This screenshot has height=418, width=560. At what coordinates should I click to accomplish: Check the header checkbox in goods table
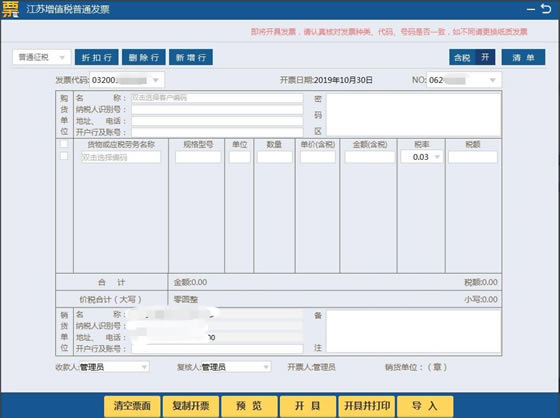pos(64,144)
